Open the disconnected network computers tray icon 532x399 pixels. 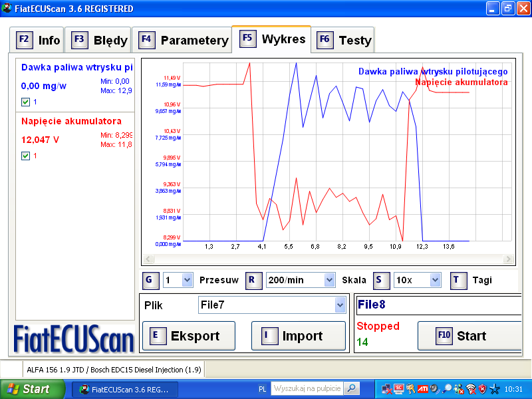tap(386, 389)
